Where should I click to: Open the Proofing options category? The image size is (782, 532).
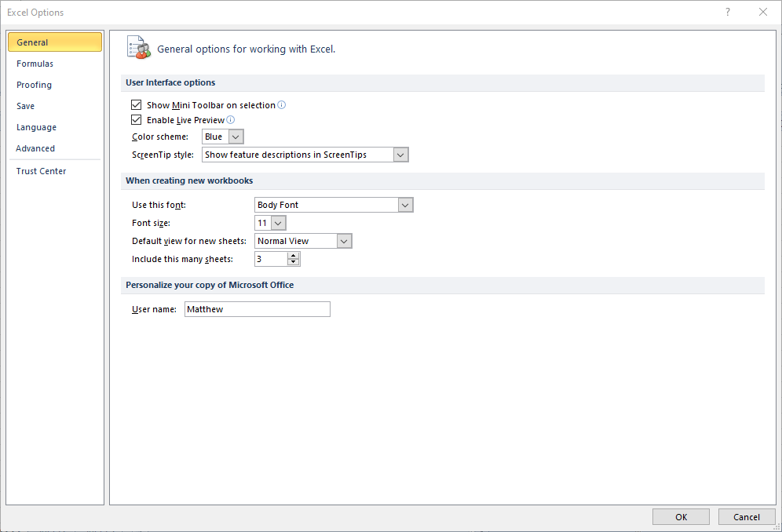(x=35, y=85)
